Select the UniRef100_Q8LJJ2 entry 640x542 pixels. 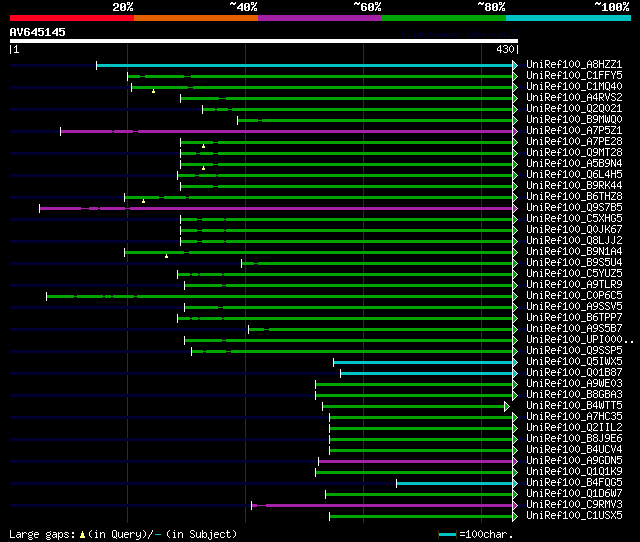pyautogui.click(x=574, y=241)
